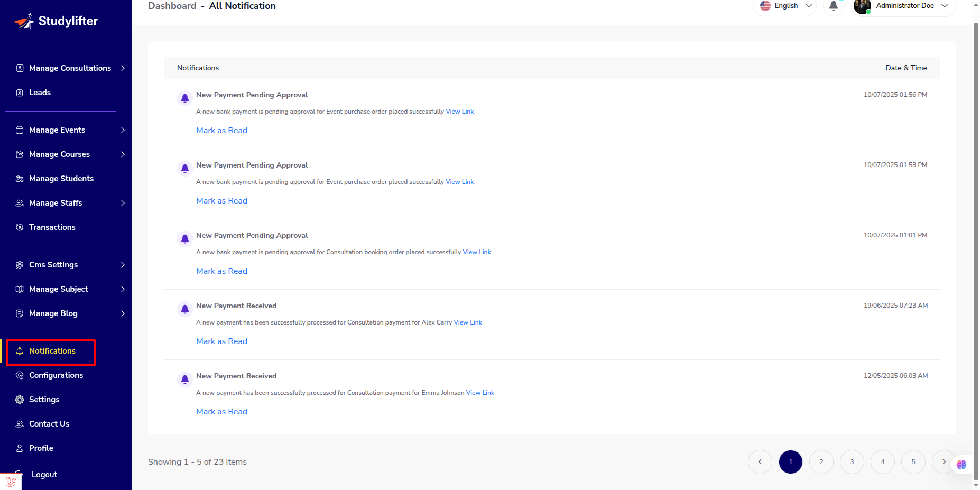980x490 pixels.
Task: Open View Link for Emma Johnson payment
Action: 480,393
